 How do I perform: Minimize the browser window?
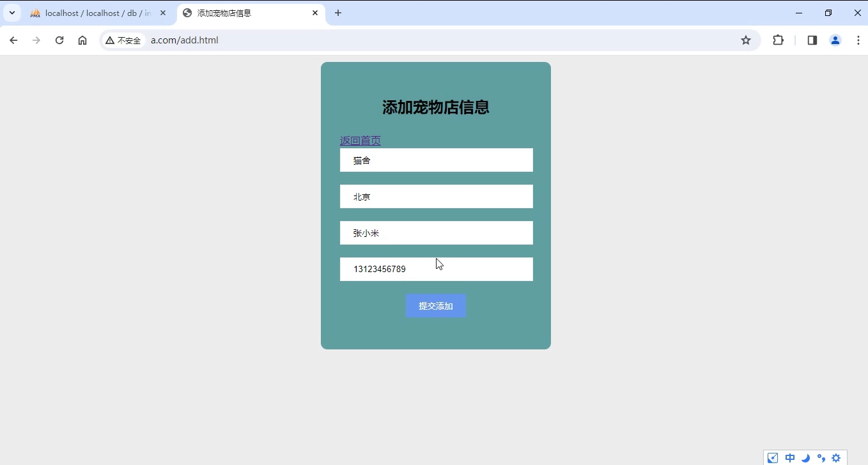(799, 13)
